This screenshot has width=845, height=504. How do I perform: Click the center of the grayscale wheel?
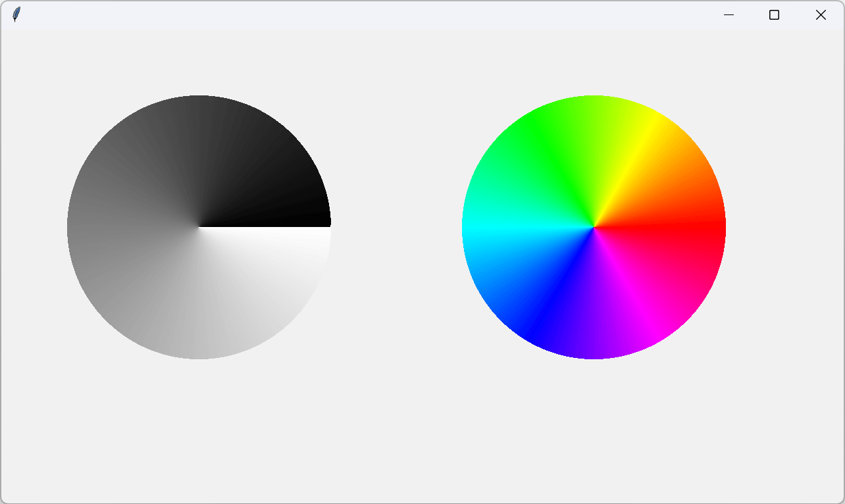(x=199, y=227)
